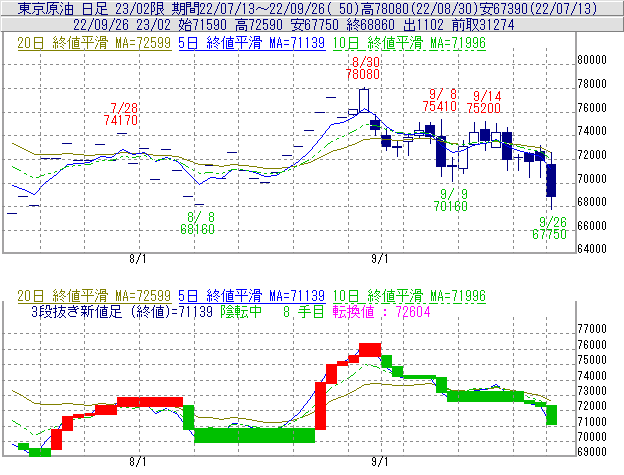Click the last dark 9/26 candlestick
Viewport: 624px width, 475px height.
(551, 180)
